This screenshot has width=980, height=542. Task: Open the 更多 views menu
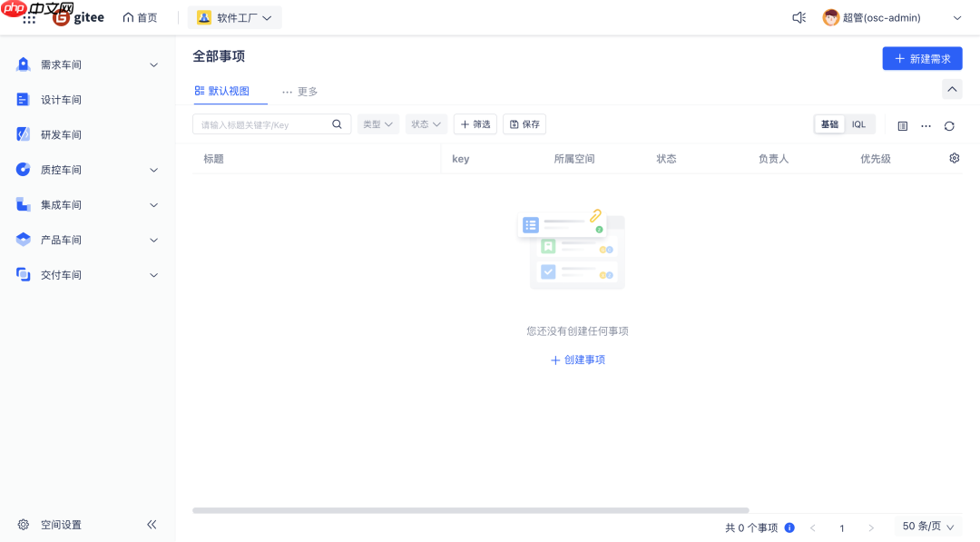299,91
